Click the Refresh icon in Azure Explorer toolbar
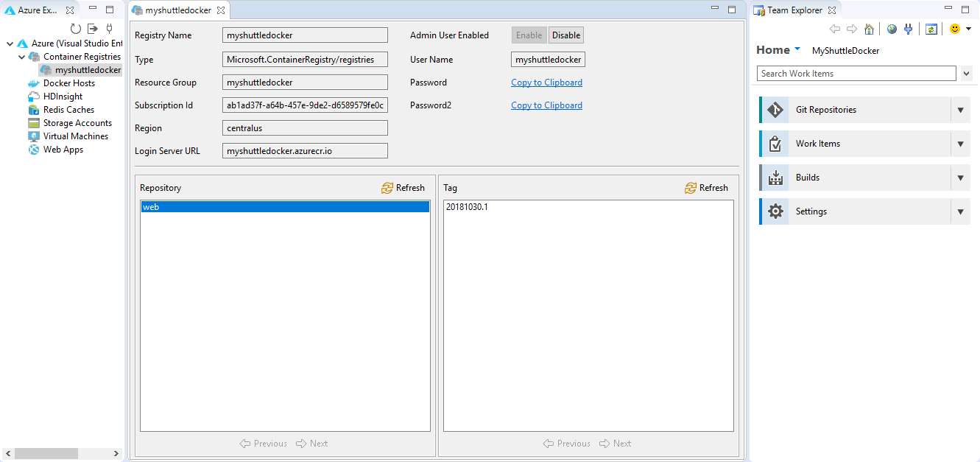This screenshot has height=462, width=980. click(x=76, y=29)
